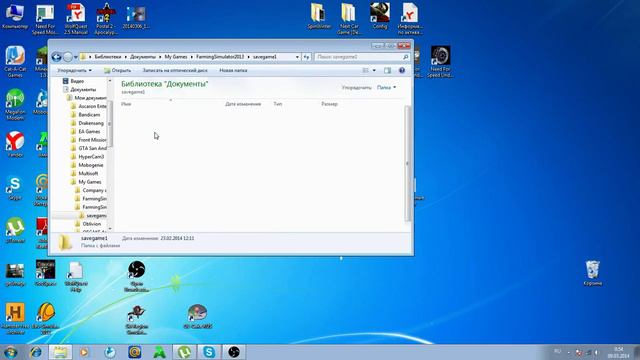Open the Компьютер desktop icon
640x360 pixels.
click(x=15, y=17)
